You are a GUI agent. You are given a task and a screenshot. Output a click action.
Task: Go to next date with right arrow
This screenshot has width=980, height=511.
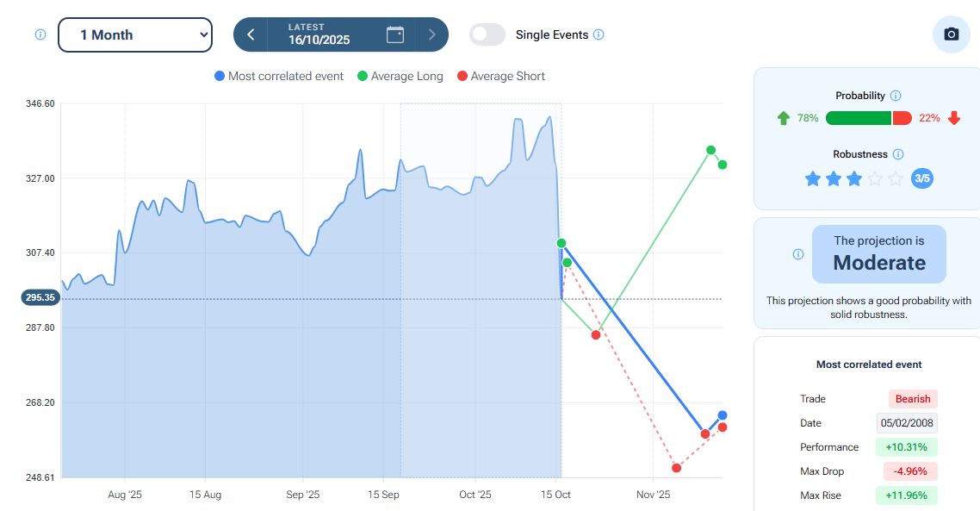coord(432,34)
